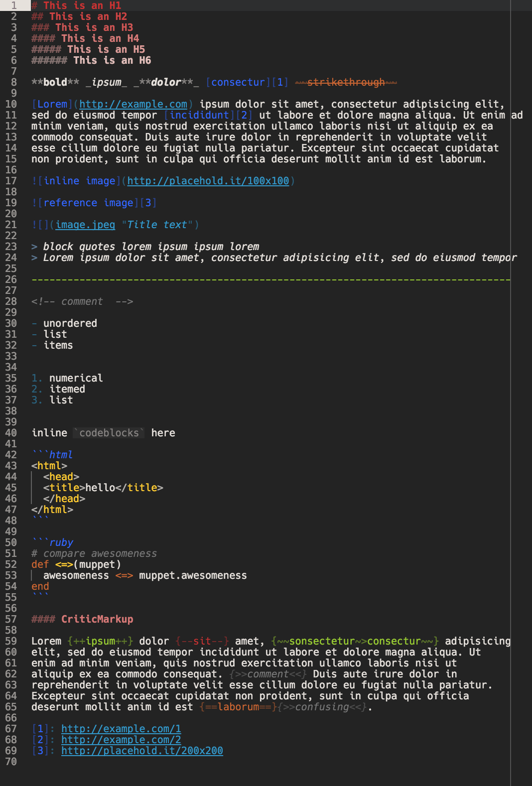The height and width of the screenshot is (786, 532).
Task: Click the 'This is an H5' heading line
Action: pyautogui.click(x=88, y=49)
